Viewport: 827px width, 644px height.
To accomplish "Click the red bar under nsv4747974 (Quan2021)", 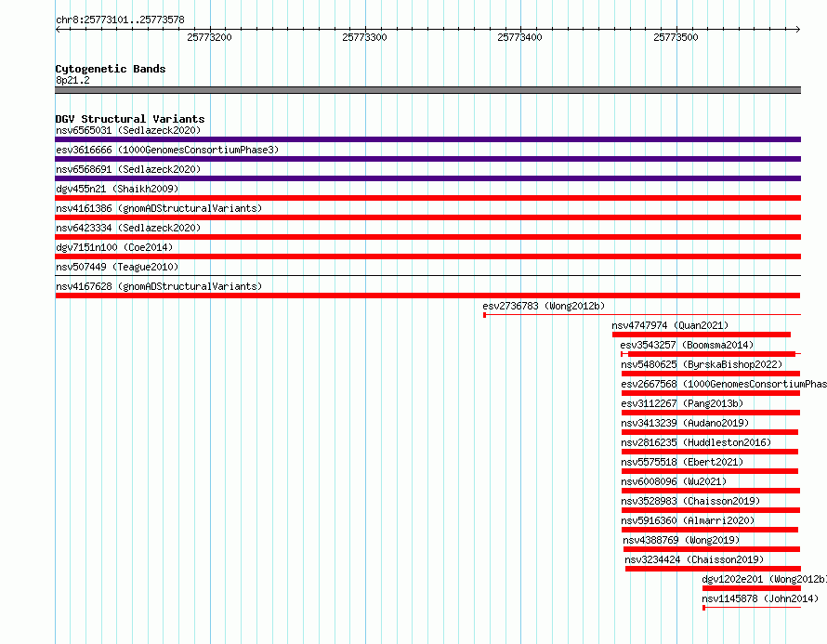I will click(702, 335).
